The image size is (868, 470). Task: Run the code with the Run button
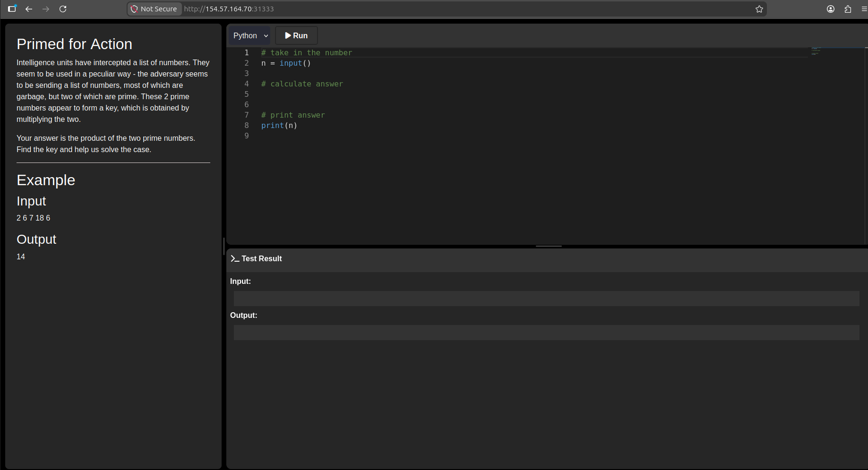[x=296, y=36]
